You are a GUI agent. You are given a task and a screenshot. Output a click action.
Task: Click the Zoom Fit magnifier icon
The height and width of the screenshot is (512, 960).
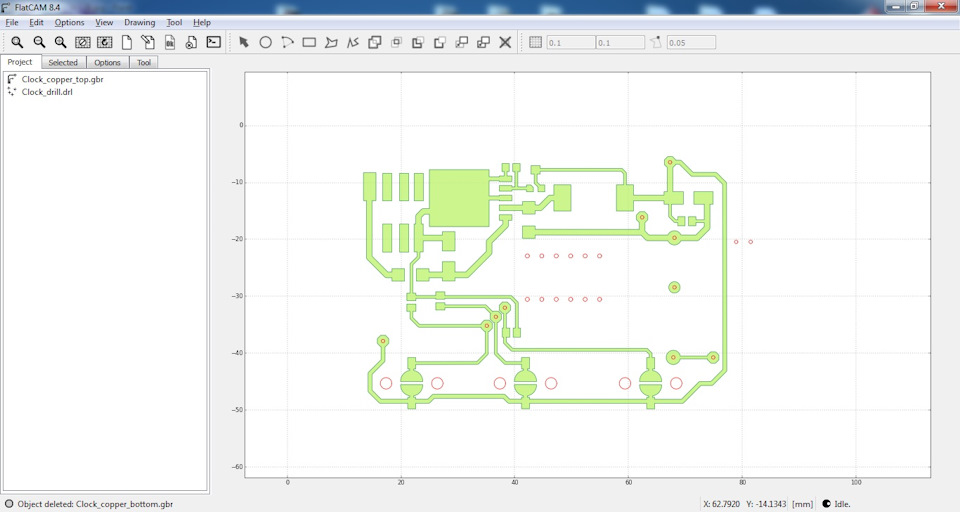17,42
